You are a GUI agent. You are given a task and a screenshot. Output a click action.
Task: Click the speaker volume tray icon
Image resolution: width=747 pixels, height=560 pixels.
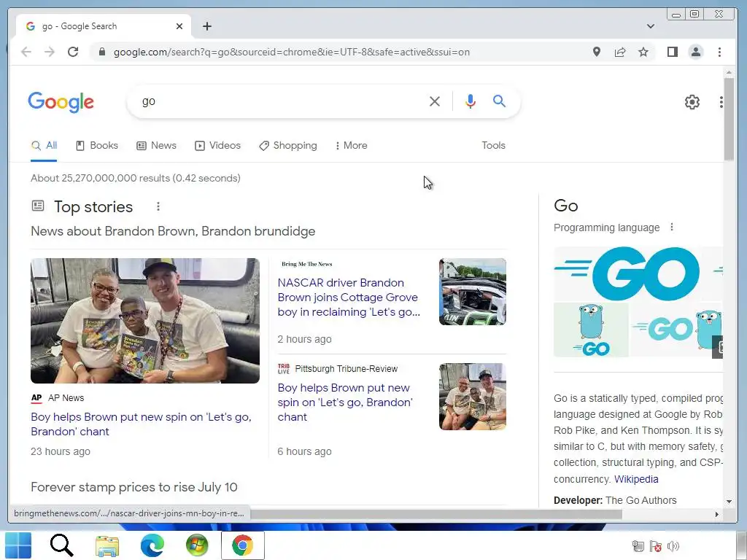point(673,546)
